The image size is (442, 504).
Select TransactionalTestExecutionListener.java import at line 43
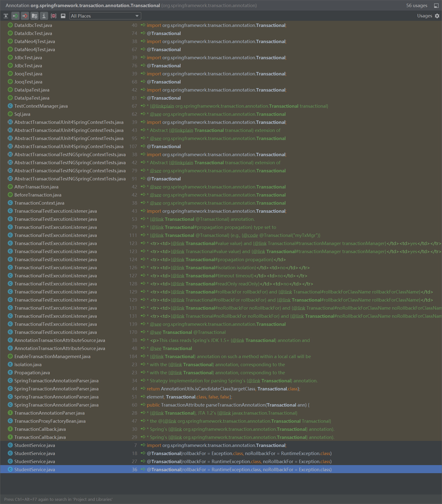pyautogui.click(x=221, y=211)
